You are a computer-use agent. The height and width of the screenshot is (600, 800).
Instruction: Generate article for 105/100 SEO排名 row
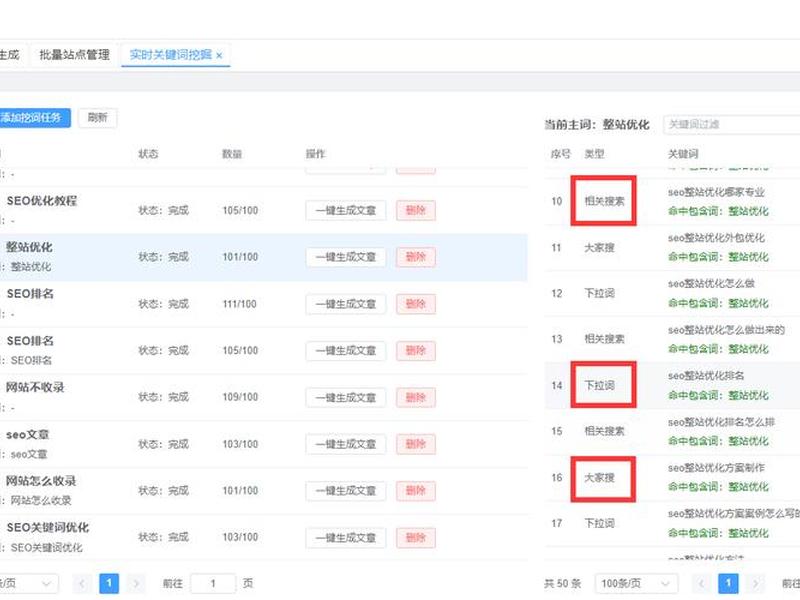pyautogui.click(x=345, y=351)
